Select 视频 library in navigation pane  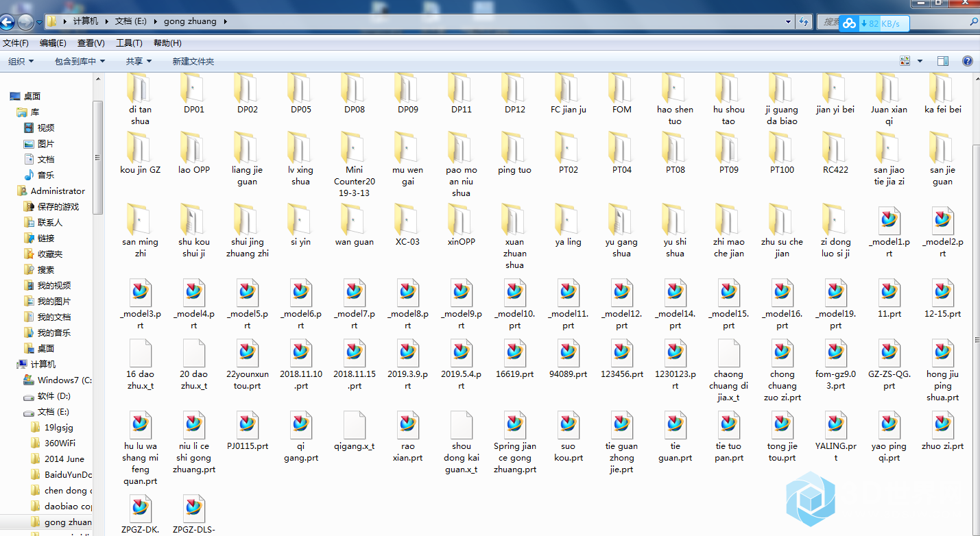point(46,127)
